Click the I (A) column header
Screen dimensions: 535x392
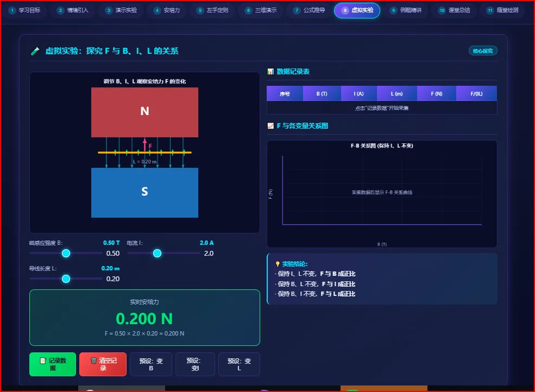[358, 93]
